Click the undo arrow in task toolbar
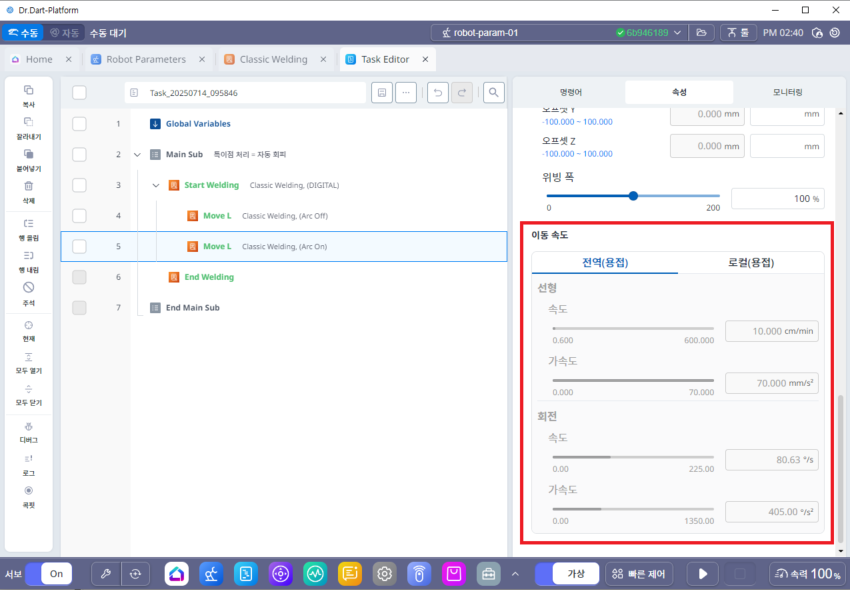Viewport: 850px width, 590px height. coord(437,93)
